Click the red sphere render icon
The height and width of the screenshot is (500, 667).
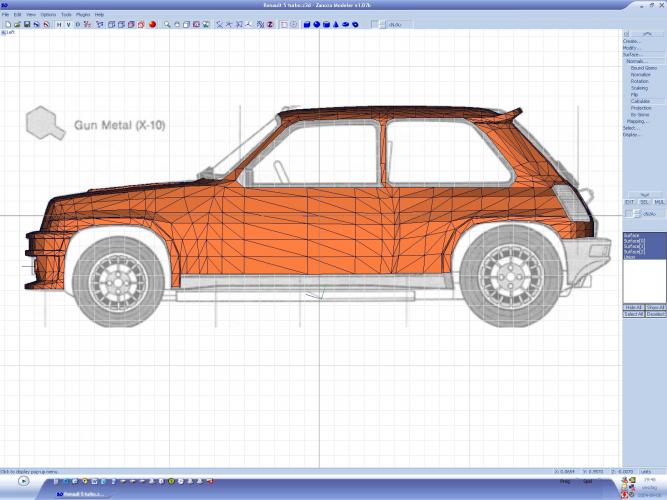click(x=152, y=24)
